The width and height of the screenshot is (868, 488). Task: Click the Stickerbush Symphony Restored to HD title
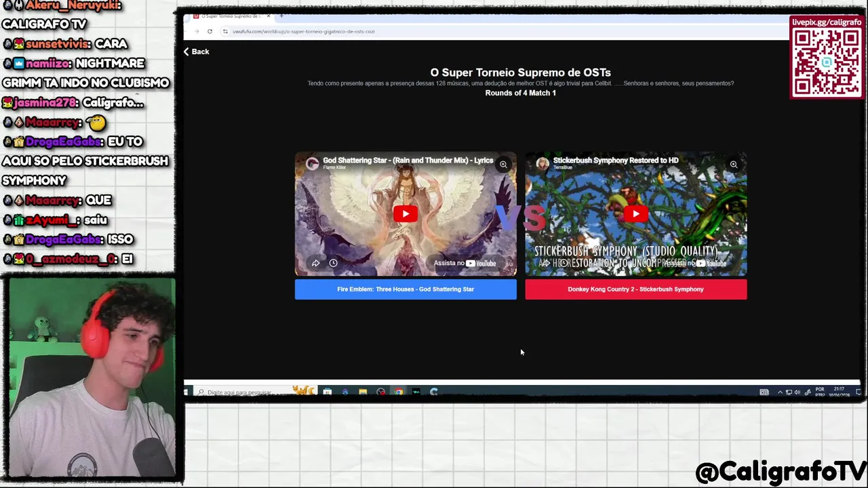tap(615, 161)
